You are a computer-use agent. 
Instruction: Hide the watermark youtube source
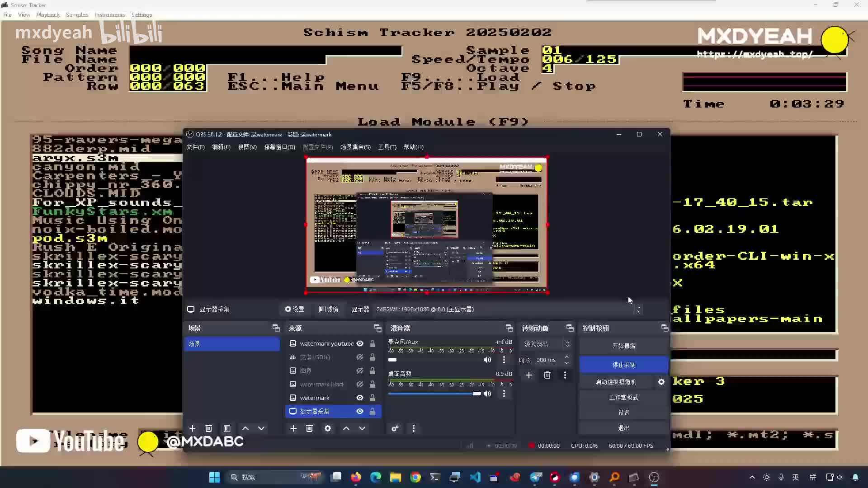pyautogui.click(x=360, y=344)
